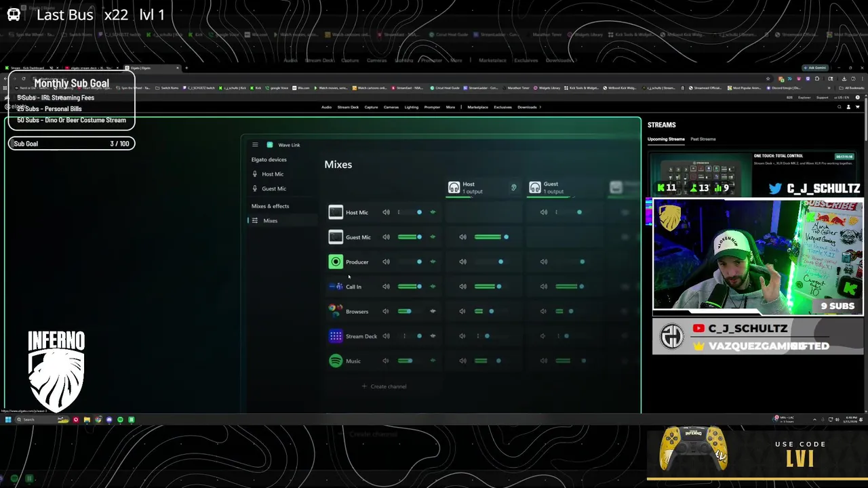868x488 pixels.
Task: Click the Windows Start button
Action: coord(8,420)
